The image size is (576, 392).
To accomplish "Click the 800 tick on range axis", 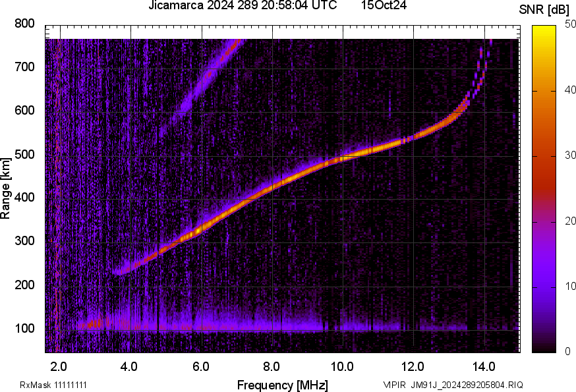I will pos(25,24).
